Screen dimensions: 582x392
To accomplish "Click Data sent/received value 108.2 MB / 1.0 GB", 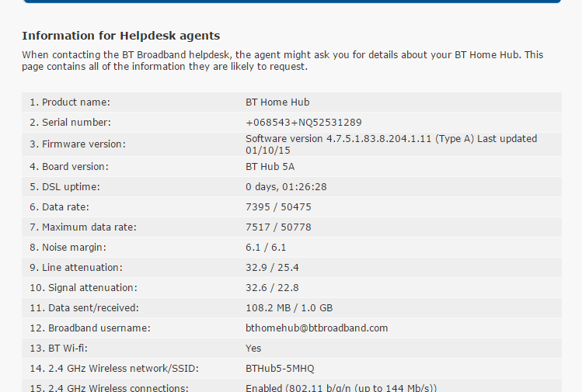I will pyautogui.click(x=289, y=308).
